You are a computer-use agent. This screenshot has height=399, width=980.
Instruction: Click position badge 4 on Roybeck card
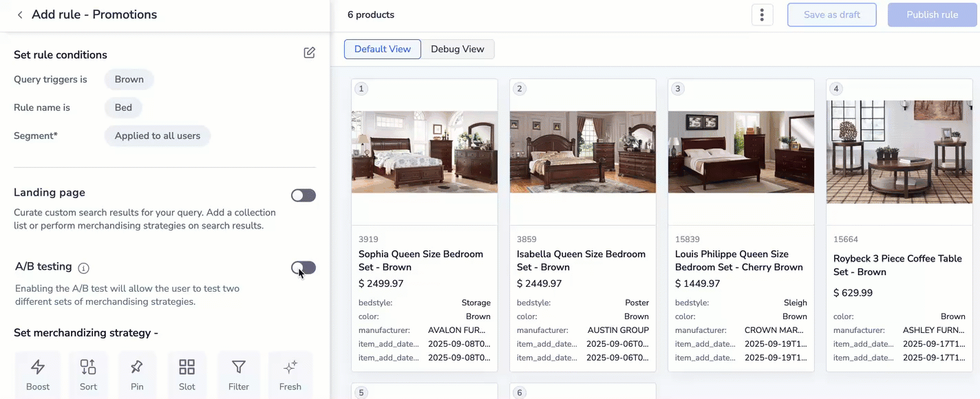tap(836, 89)
